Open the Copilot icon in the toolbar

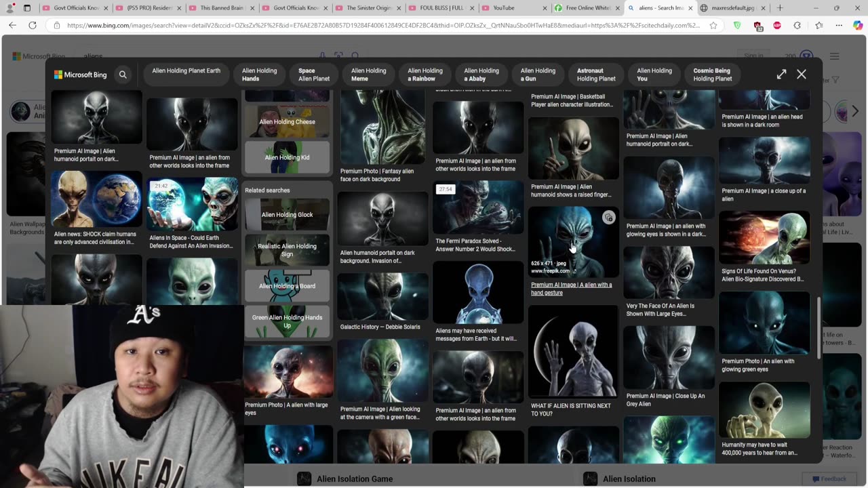pos(858,25)
